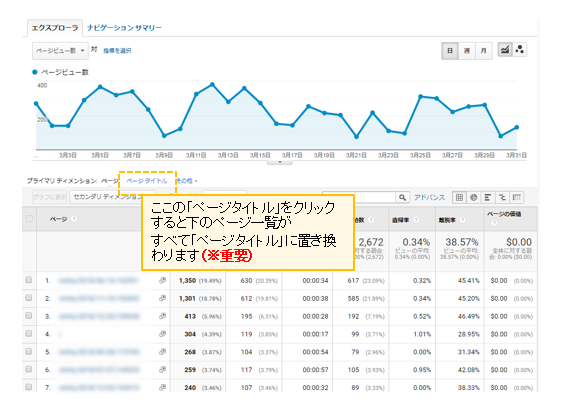Open row 4 page in new window icon
The height and width of the screenshot is (409, 562).
click(x=162, y=334)
